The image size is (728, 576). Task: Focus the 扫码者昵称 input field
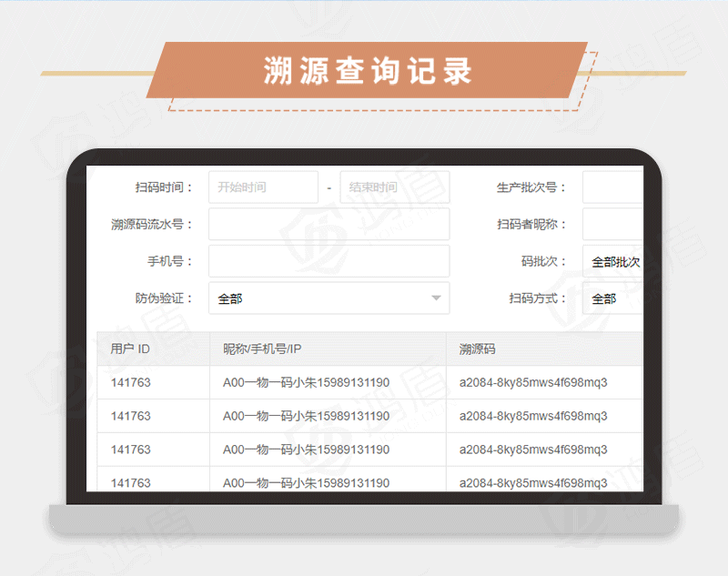612,225
